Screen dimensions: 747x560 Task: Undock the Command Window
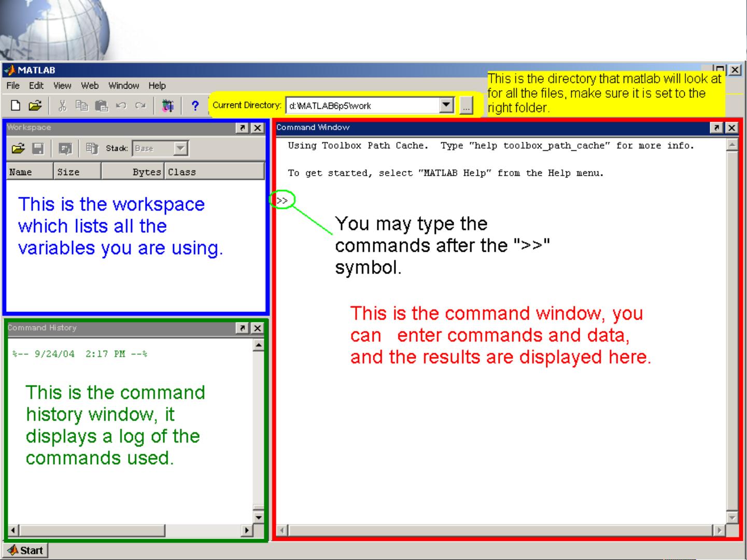tap(716, 127)
